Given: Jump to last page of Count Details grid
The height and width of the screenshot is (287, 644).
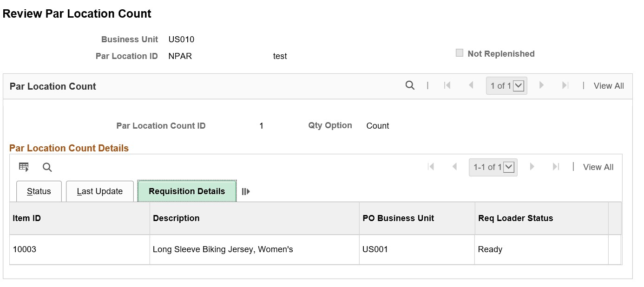Looking at the screenshot, I should tap(556, 167).
